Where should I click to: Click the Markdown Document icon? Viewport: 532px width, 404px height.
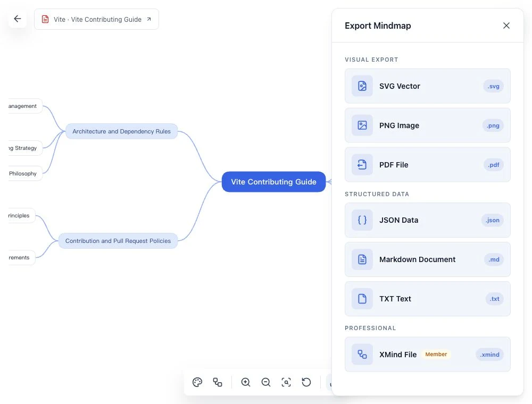pos(362,259)
